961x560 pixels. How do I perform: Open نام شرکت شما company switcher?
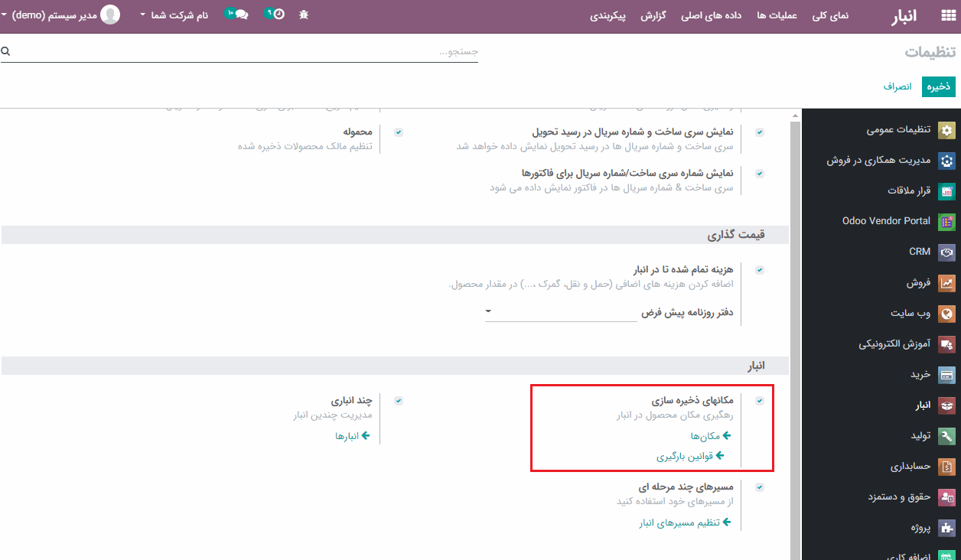pyautogui.click(x=174, y=15)
